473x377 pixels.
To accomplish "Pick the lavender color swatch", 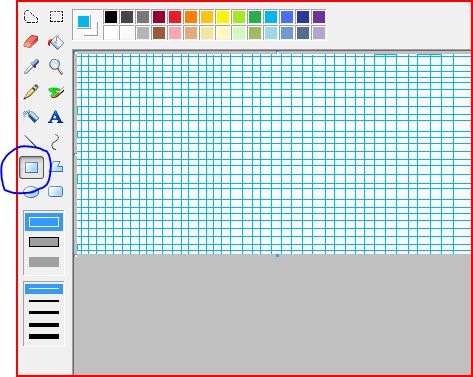I will tap(319, 33).
